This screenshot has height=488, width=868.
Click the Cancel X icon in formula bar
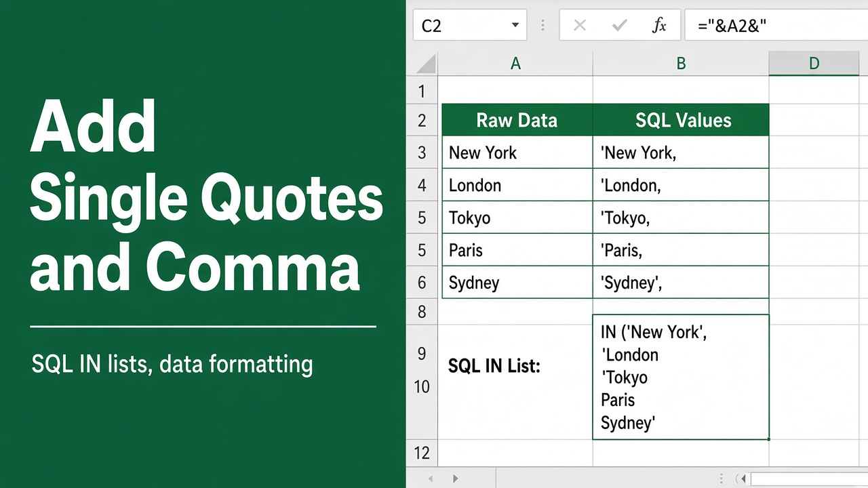click(580, 26)
